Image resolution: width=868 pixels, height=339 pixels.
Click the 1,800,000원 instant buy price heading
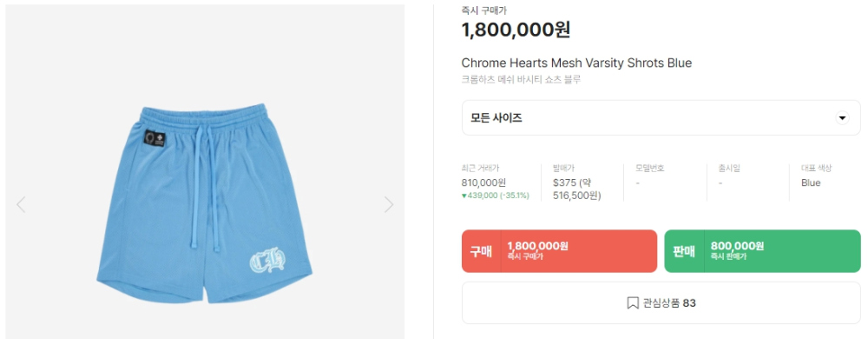coord(516,30)
